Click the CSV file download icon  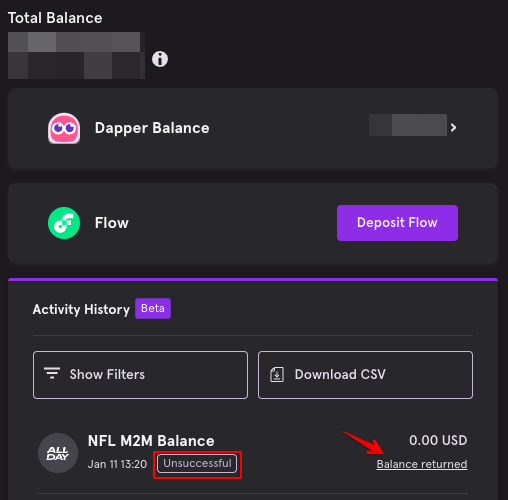[277, 374]
